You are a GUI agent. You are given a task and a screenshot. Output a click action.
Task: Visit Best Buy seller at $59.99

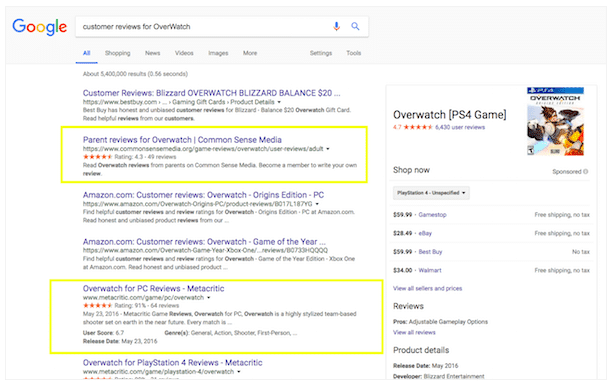[x=430, y=252]
